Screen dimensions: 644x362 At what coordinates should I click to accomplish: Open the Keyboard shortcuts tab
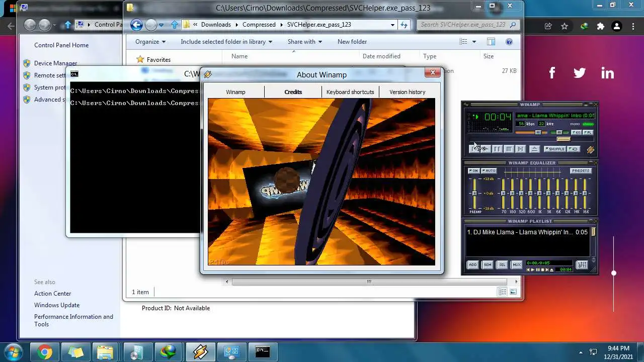pos(350,92)
